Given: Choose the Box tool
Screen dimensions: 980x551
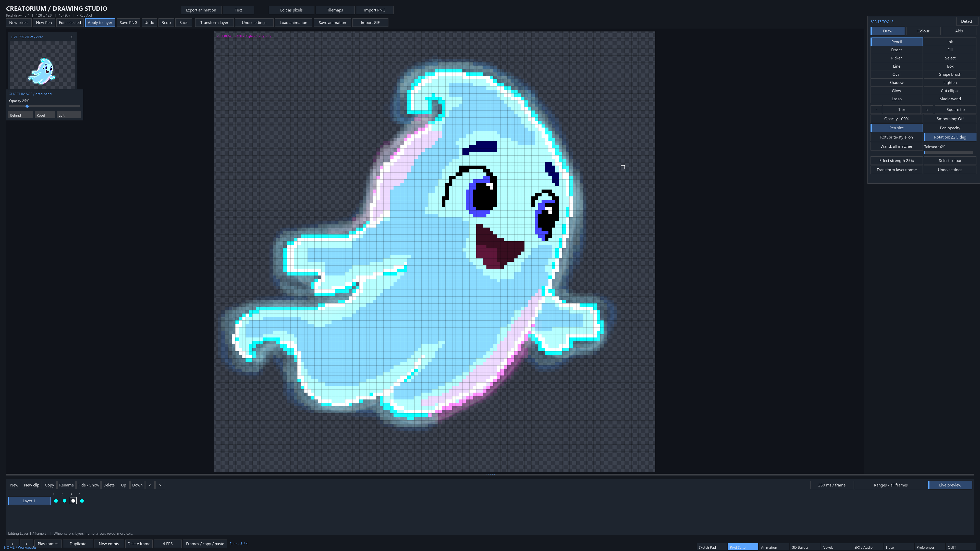Looking at the screenshot, I should (x=950, y=66).
